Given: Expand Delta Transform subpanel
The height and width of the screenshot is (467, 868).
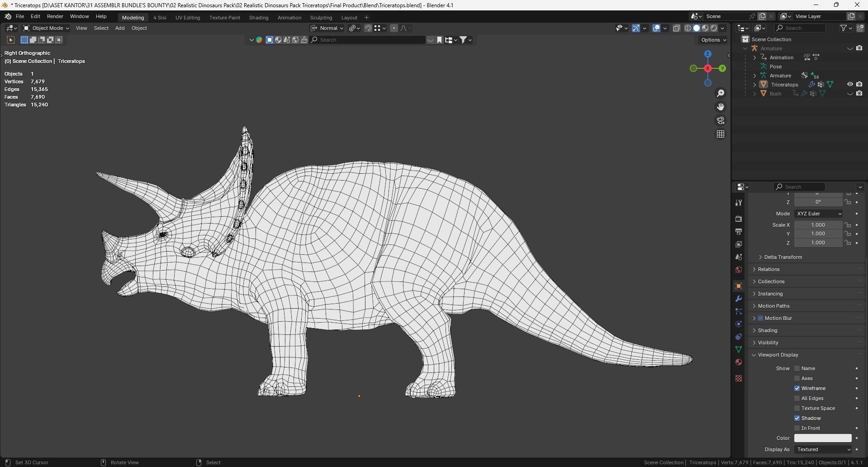Looking at the screenshot, I should (x=783, y=257).
